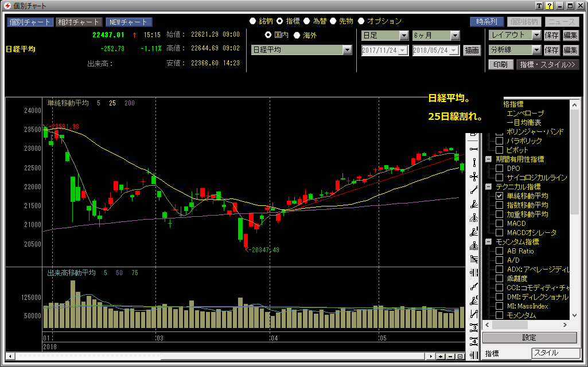Screen dimensions: 588x367
Task: Collapse the テクニカル指標 tree group
Action: (x=488, y=187)
